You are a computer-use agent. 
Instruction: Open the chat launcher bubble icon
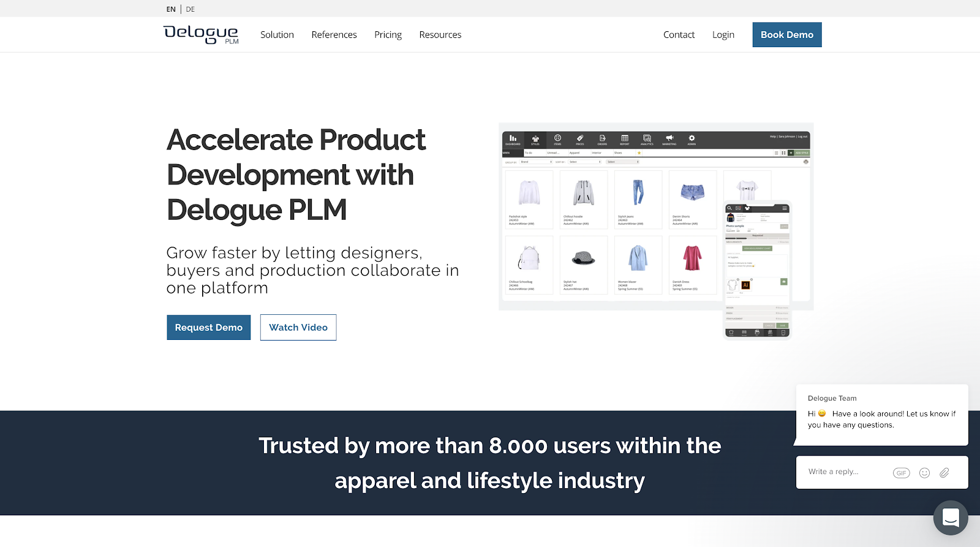point(951,518)
